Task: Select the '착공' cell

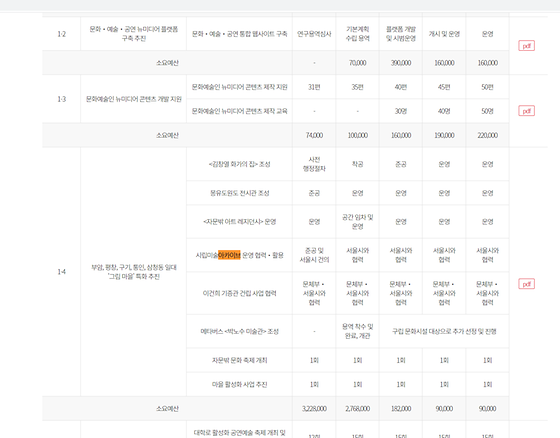Action: pyautogui.click(x=358, y=164)
